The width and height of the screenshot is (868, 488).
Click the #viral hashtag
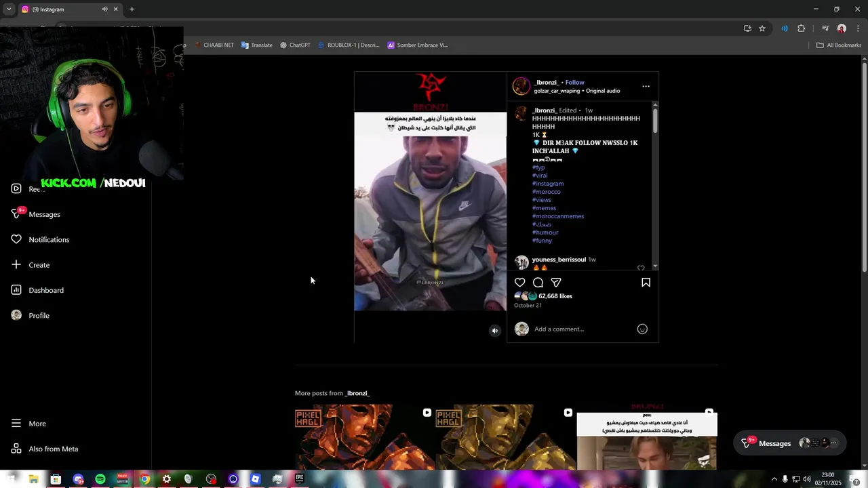(x=540, y=176)
